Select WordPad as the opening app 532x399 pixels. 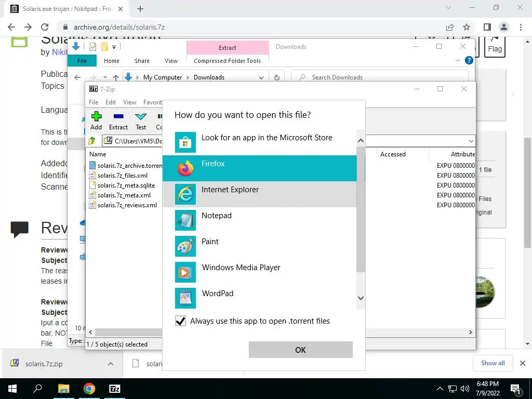(x=260, y=298)
